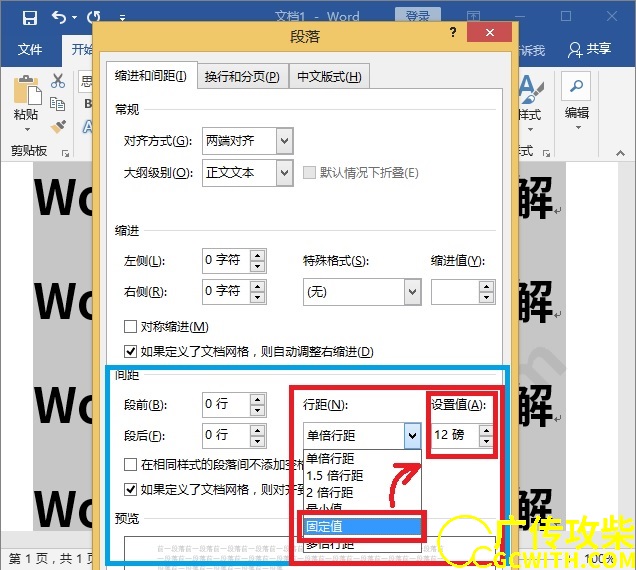Expand the 粘贴 paste options arrow
636x570 pixels.
click(27, 129)
